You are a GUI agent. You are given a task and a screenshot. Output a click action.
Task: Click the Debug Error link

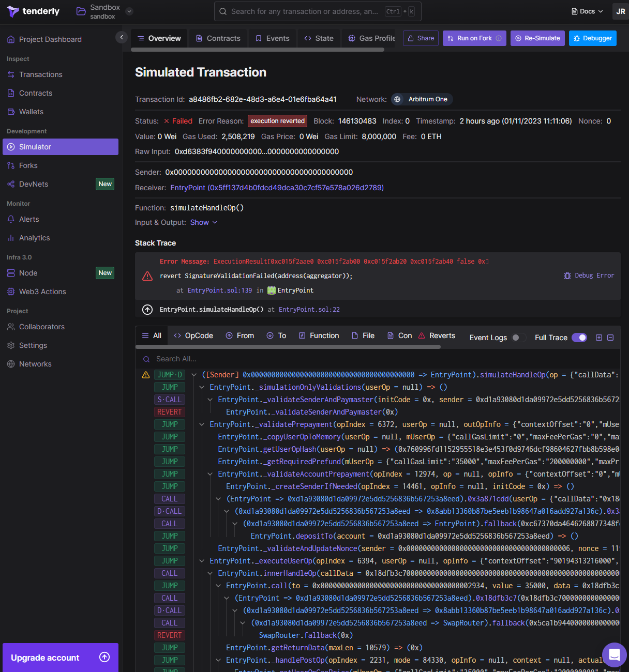pos(589,276)
